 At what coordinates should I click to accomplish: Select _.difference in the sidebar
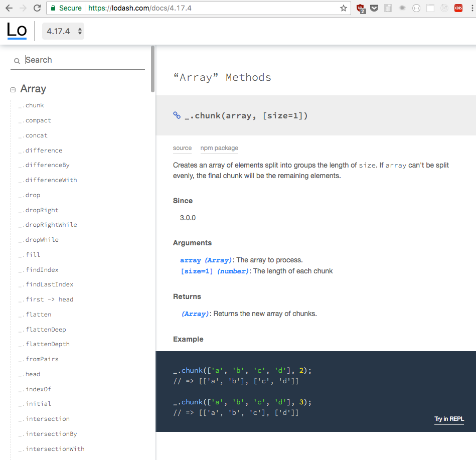[40, 150]
